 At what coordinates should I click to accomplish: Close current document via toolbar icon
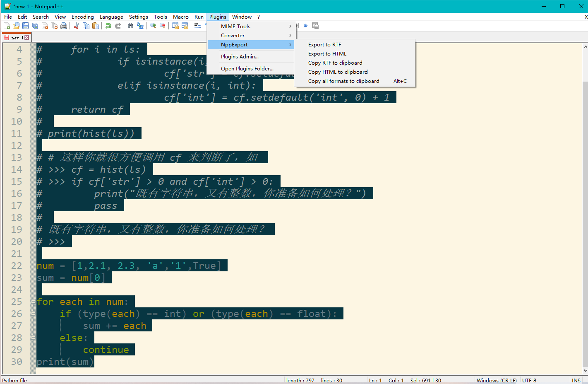45,26
